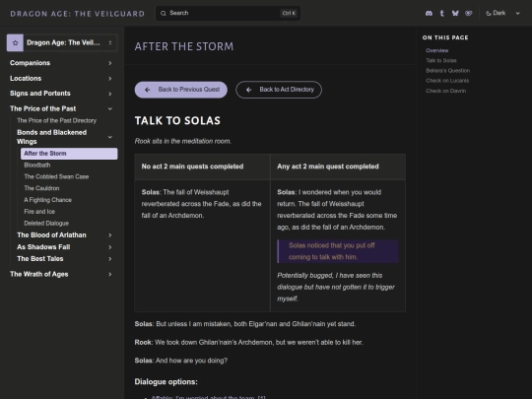Open Bloodbath page in sidebar
The height and width of the screenshot is (399, 532).
37,166
